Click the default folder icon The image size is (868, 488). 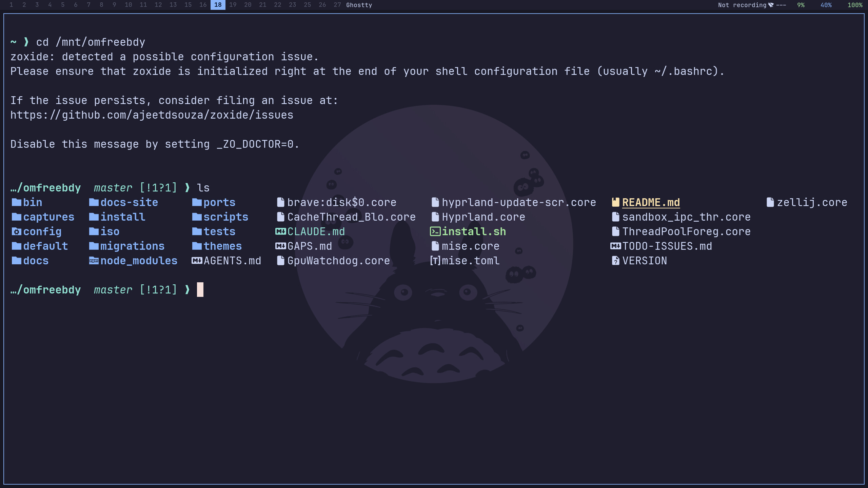click(16, 246)
